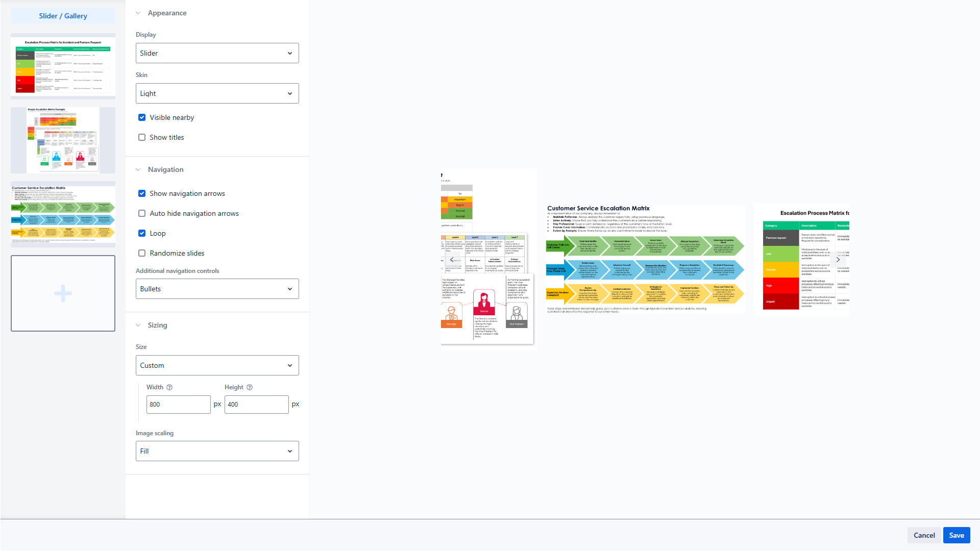Enable Randomize slides option
980x551 pixels.
coord(142,253)
